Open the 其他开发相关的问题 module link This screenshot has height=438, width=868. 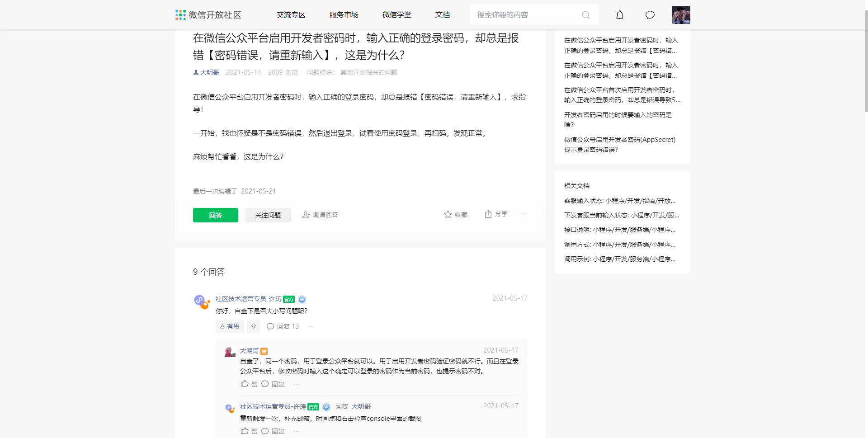coord(369,72)
